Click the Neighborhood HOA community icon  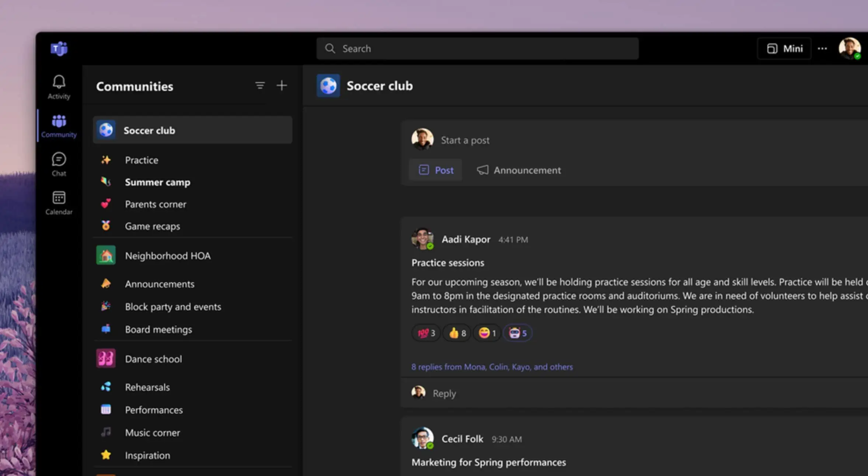(x=105, y=255)
